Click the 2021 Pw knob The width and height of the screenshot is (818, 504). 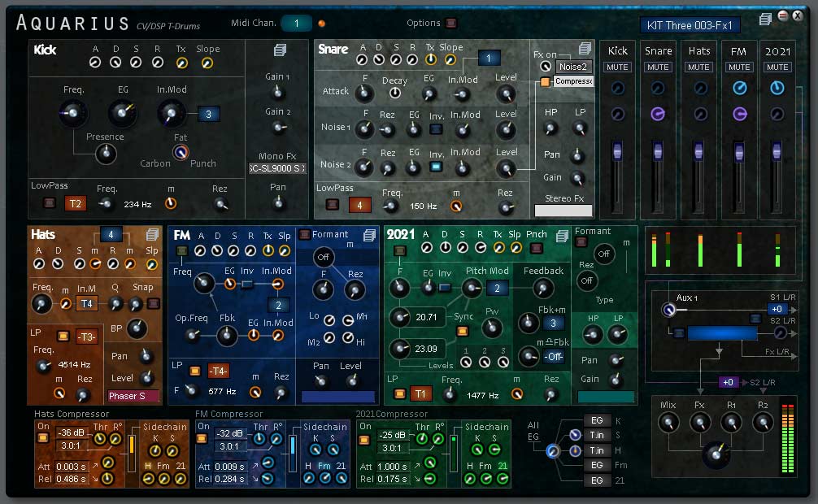(x=491, y=328)
